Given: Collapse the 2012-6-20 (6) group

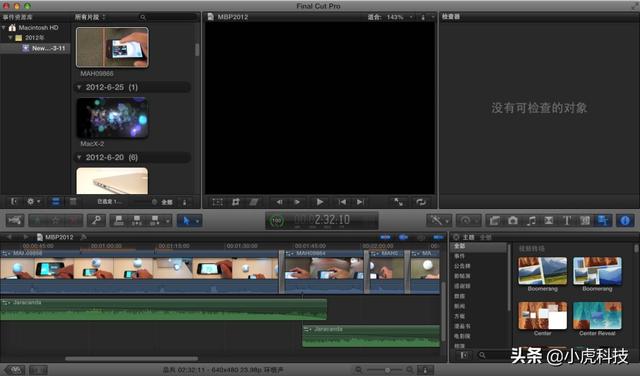Looking at the screenshot, I should (x=79, y=157).
